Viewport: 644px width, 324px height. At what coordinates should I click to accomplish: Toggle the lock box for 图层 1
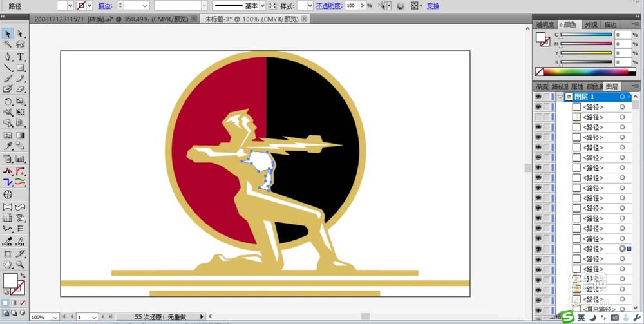click(x=547, y=97)
